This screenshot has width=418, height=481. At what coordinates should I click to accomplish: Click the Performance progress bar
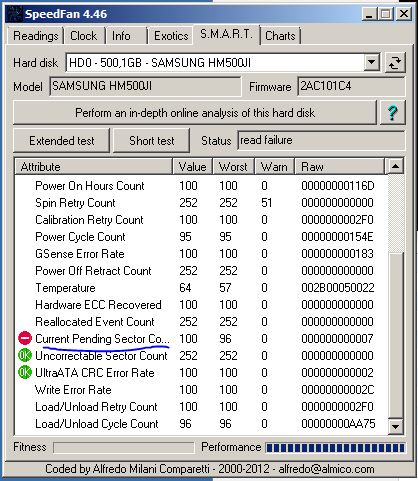[335, 448]
